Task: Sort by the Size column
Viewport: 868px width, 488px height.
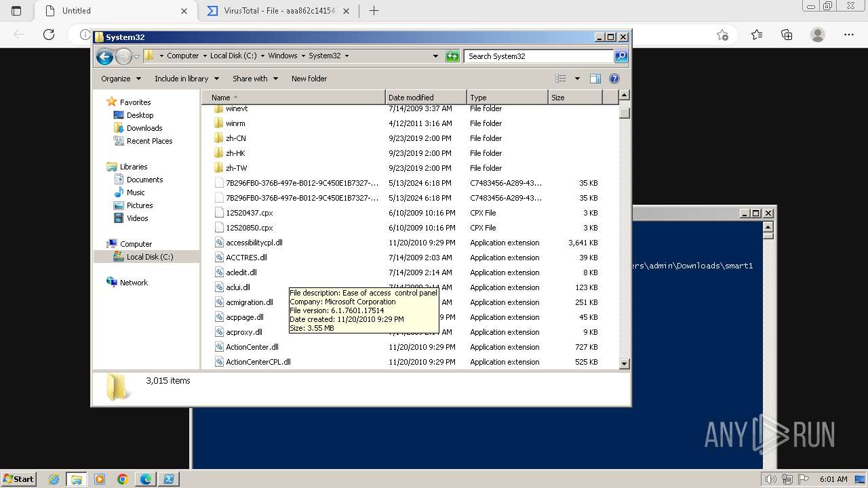Action: (x=575, y=98)
